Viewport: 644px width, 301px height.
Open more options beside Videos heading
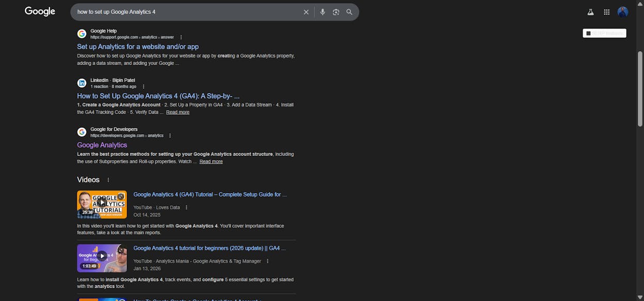pyautogui.click(x=108, y=180)
